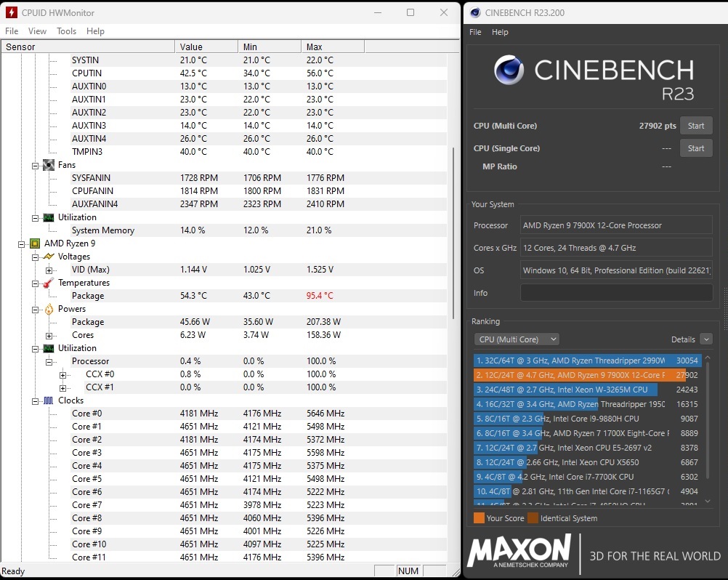This screenshot has width=728, height=580.
Task: Click the orange Your Score legend swatch
Action: pos(479,518)
